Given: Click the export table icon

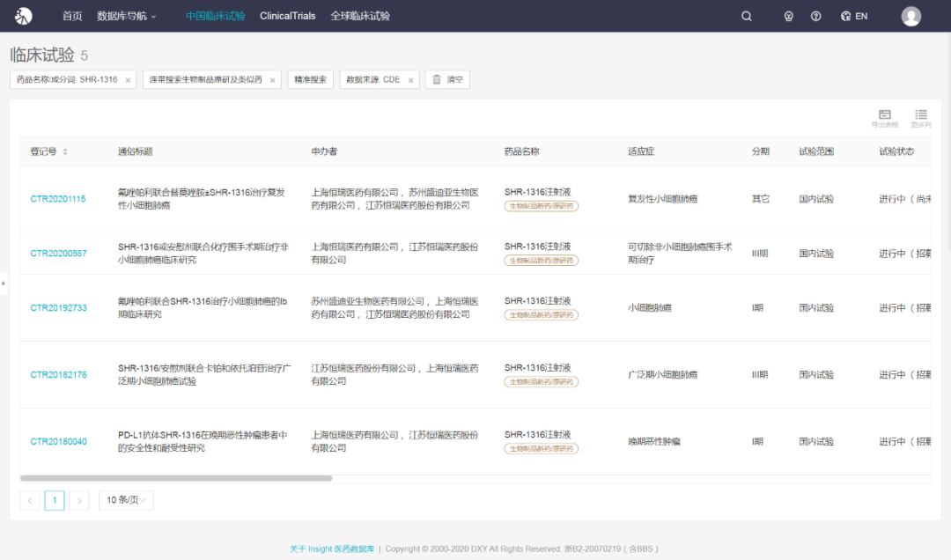Looking at the screenshot, I should pos(885,118).
